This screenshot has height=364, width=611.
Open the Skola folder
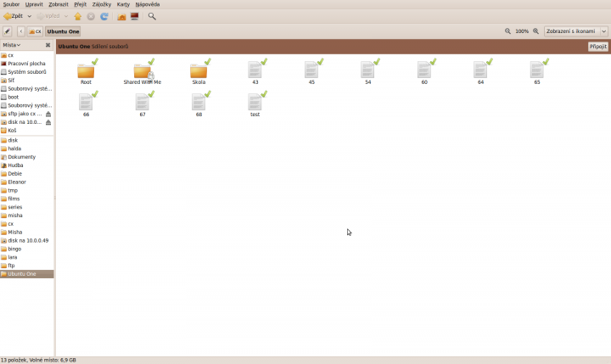pyautogui.click(x=199, y=72)
